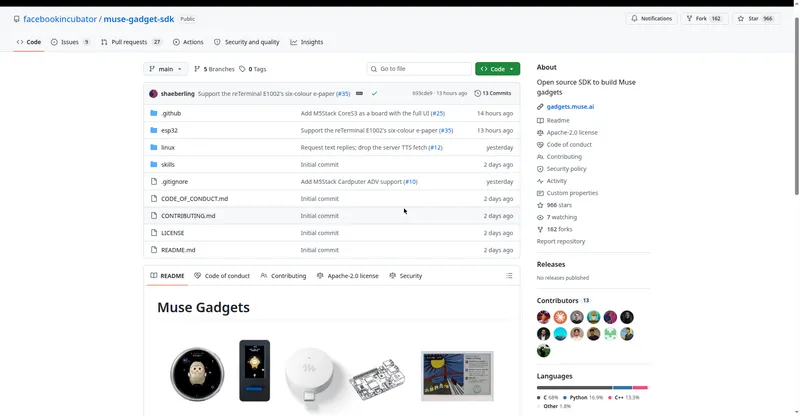This screenshot has width=800, height=416.
Task: Click the C language bar segment
Action: tap(574, 387)
